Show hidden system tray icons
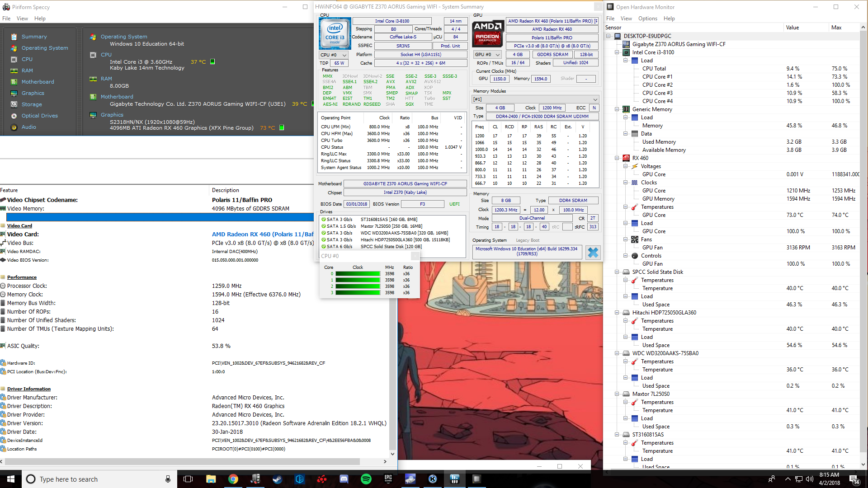The width and height of the screenshot is (868, 488). (788, 479)
